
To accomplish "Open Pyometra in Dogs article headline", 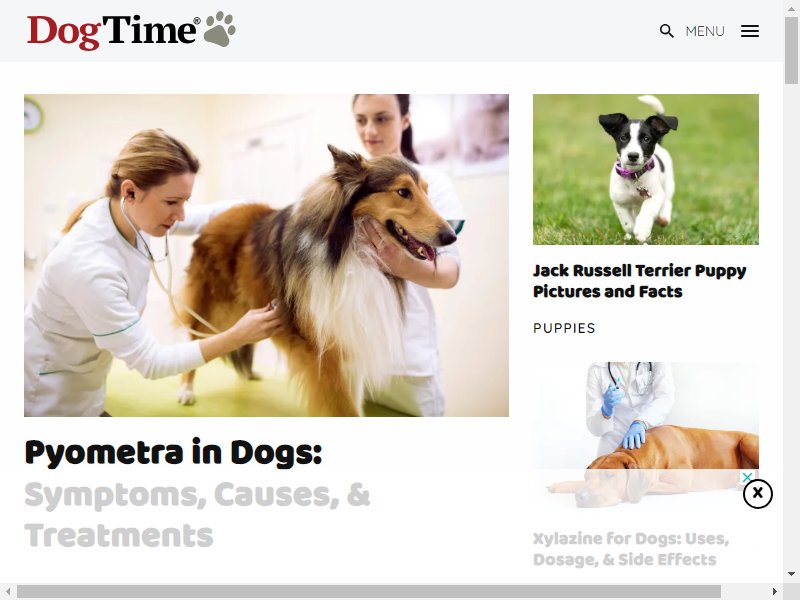I will pos(197,494).
